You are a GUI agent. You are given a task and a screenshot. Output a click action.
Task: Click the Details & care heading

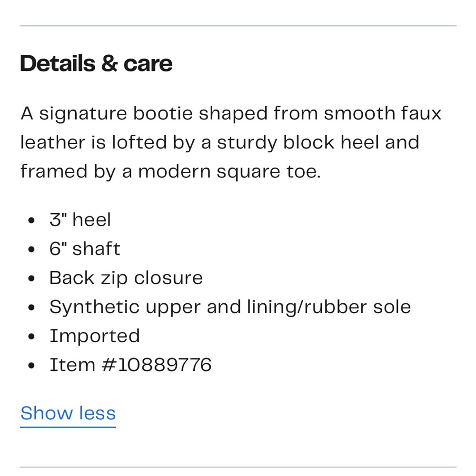point(96,64)
